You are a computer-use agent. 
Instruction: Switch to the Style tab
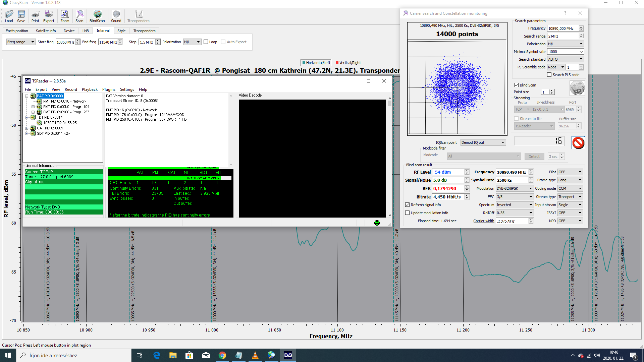[x=121, y=31]
